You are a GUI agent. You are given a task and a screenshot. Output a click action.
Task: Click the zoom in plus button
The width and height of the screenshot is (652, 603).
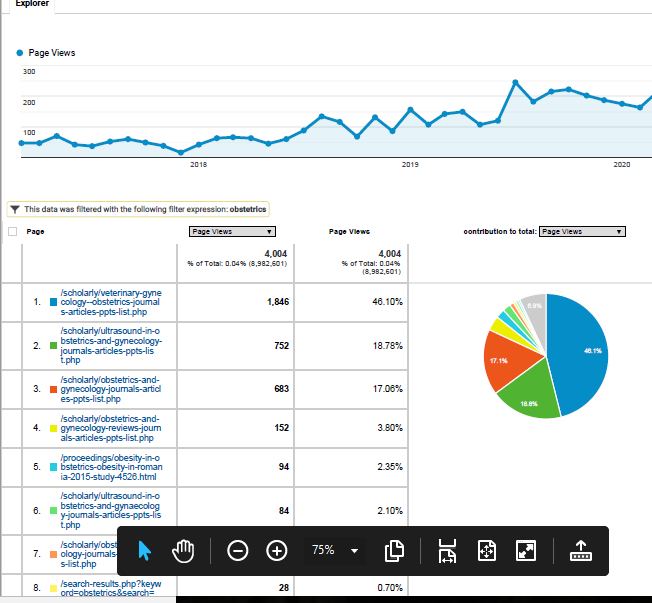click(x=277, y=551)
